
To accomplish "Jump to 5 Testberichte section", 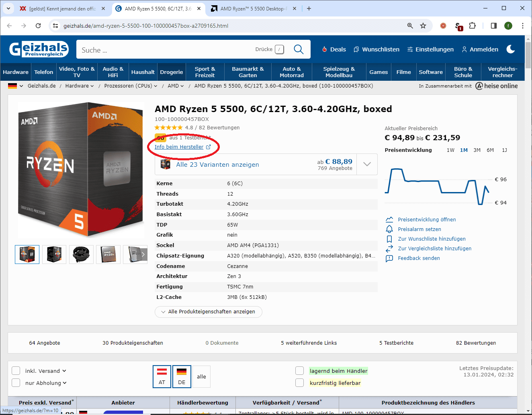I will (396, 343).
